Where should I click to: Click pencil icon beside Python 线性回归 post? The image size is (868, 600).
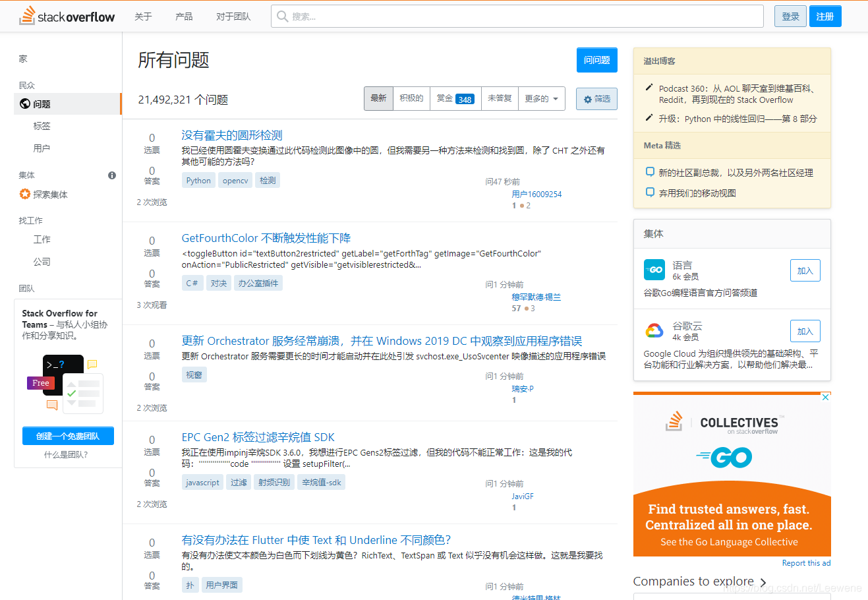point(649,117)
